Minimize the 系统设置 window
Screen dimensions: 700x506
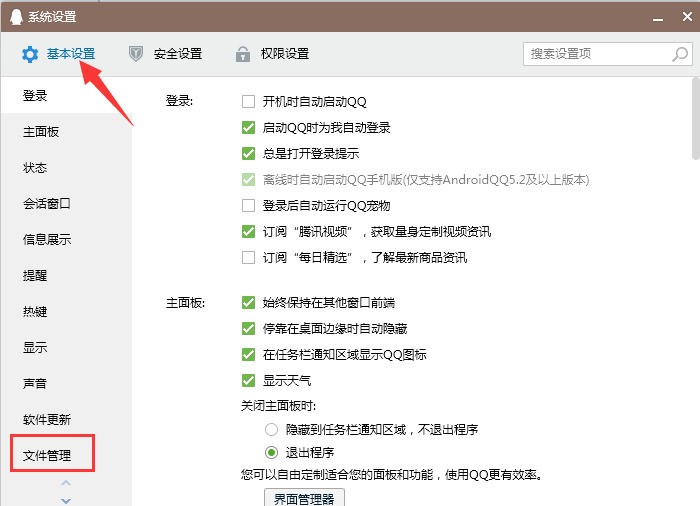tap(658, 18)
